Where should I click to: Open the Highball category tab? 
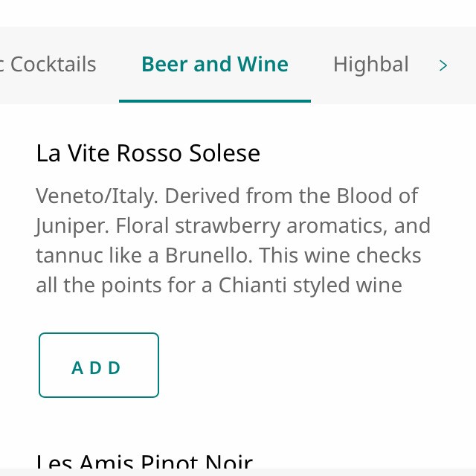tap(370, 65)
